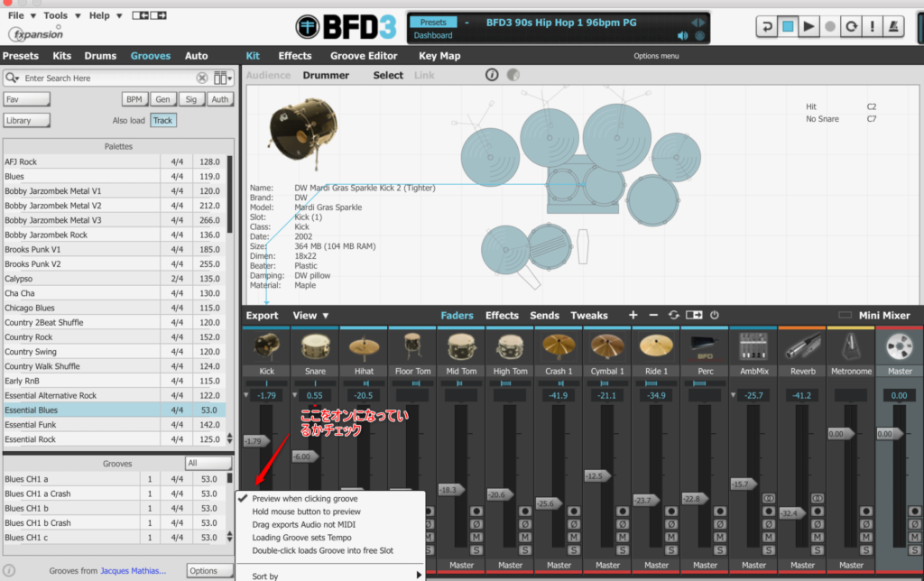Viewport: 924px width, 581px height.
Task: Select the Master channel reel icon
Action: pos(899,346)
